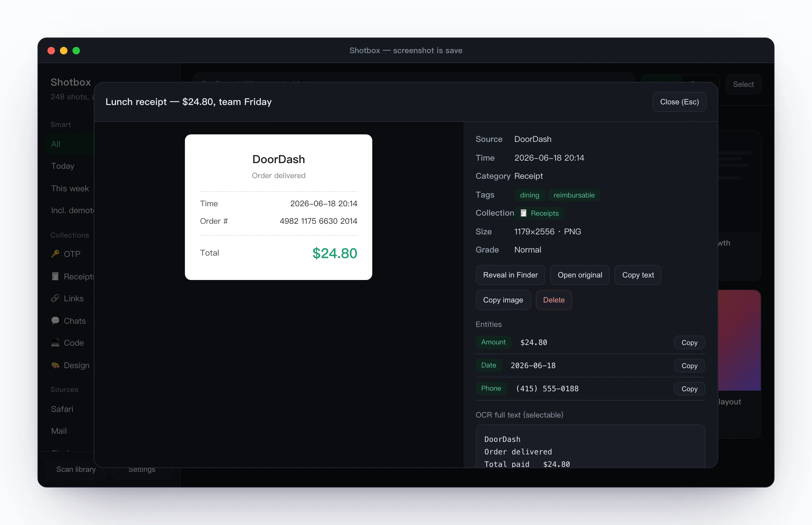Click the 'Order delivered' text on the receipt
The image size is (812, 525).
click(x=279, y=176)
